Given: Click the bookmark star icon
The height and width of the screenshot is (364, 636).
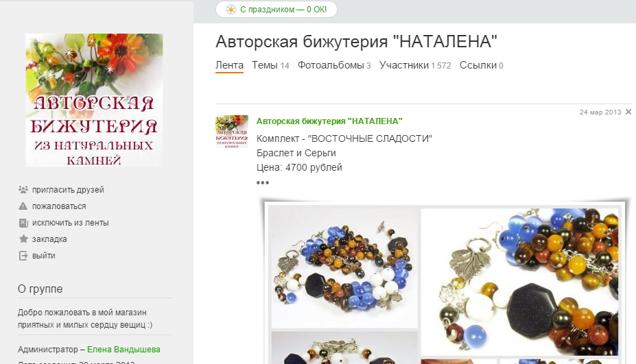Looking at the screenshot, I should coord(23,239).
